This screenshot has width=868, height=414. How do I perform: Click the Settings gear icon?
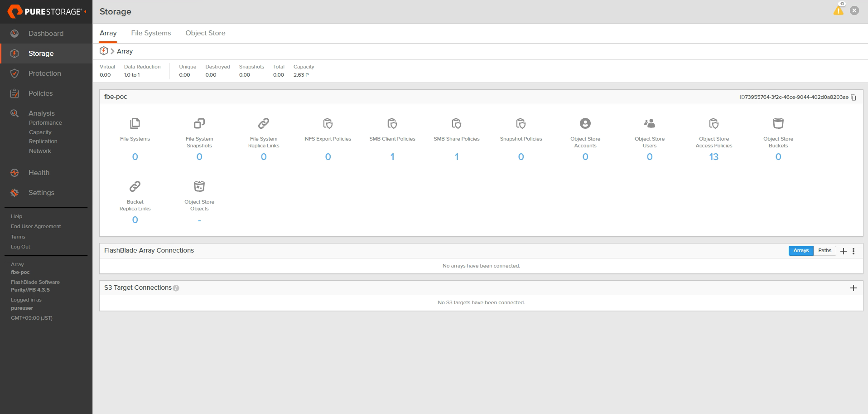click(x=14, y=193)
